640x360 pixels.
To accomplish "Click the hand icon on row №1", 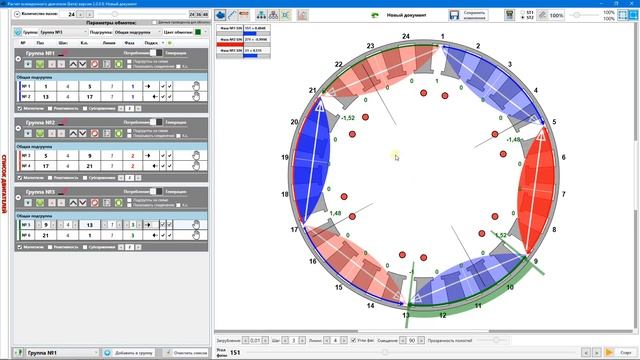I will tap(196, 86).
